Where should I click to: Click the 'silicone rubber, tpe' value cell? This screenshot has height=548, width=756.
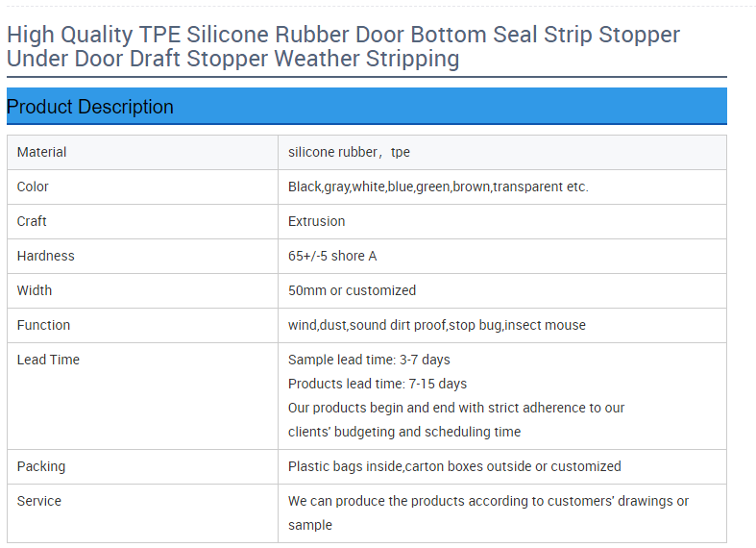pos(349,152)
